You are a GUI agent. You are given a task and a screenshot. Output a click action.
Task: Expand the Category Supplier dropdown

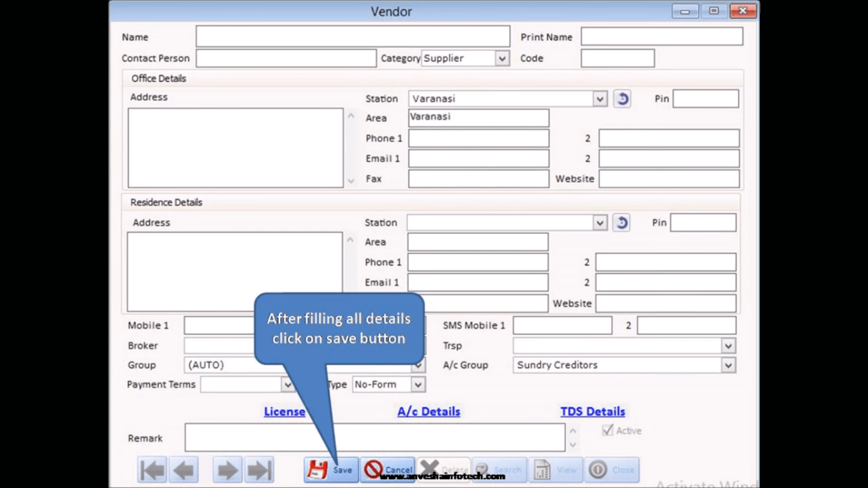pos(502,58)
